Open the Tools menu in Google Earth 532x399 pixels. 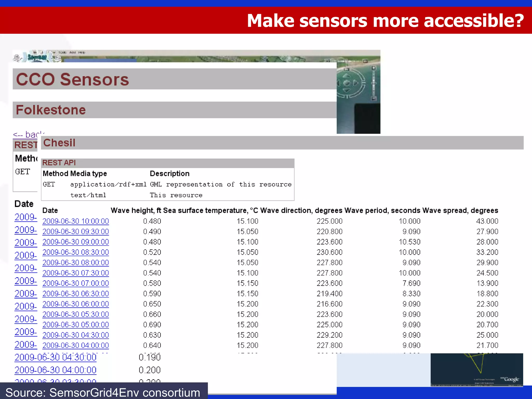(x=62, y=52)
